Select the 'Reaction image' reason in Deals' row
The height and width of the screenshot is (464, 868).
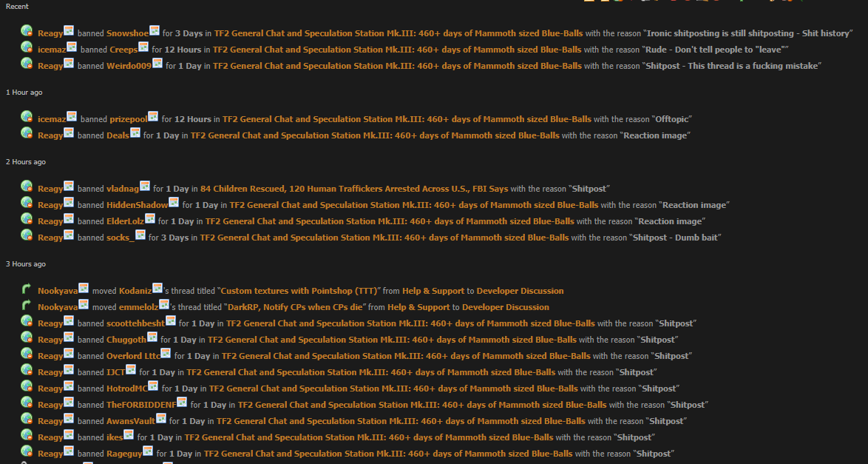click(655, 135)
